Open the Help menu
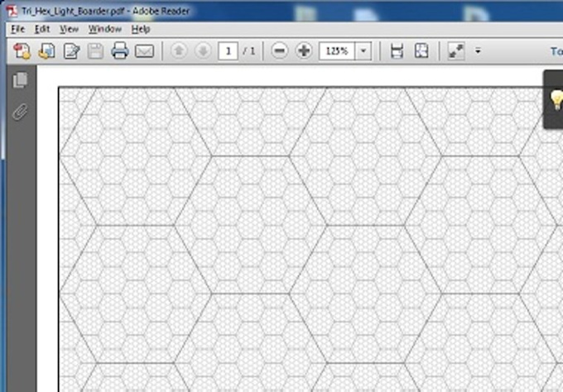Screen dimensions: 563x392 (x=141, y=29)
